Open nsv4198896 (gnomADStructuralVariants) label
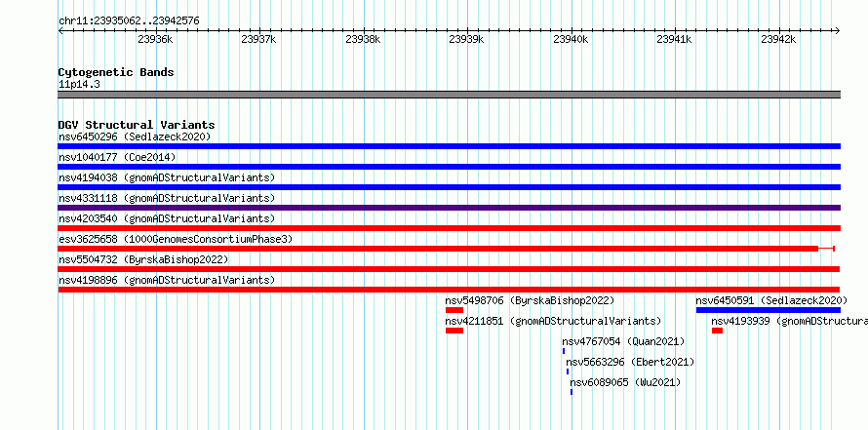Screen dimensions: 868x430 (x=167, y=280)
